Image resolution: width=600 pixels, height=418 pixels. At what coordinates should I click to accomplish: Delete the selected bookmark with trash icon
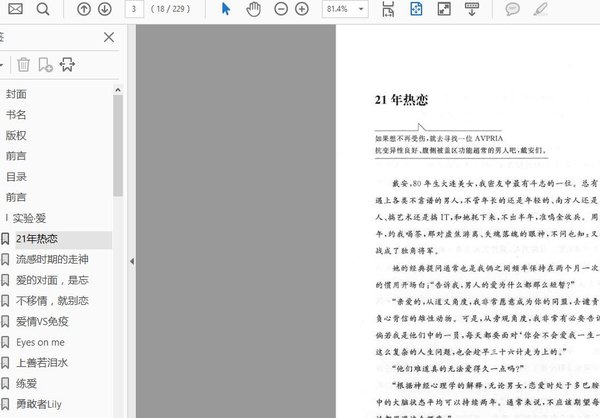[x=24, y=65]
